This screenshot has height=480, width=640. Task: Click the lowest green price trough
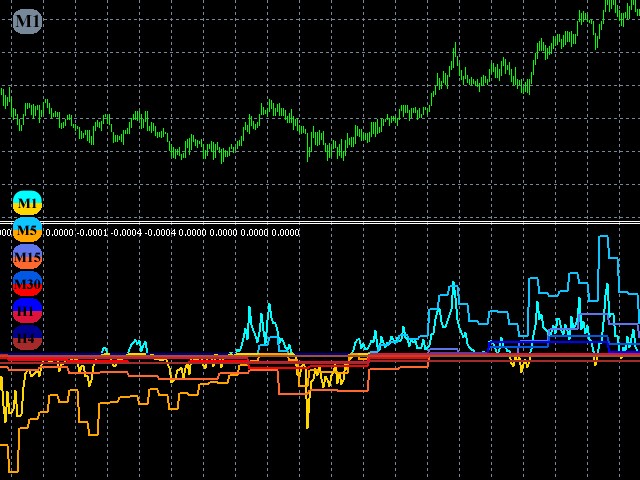pyautogui.click(x=308, y=157)
